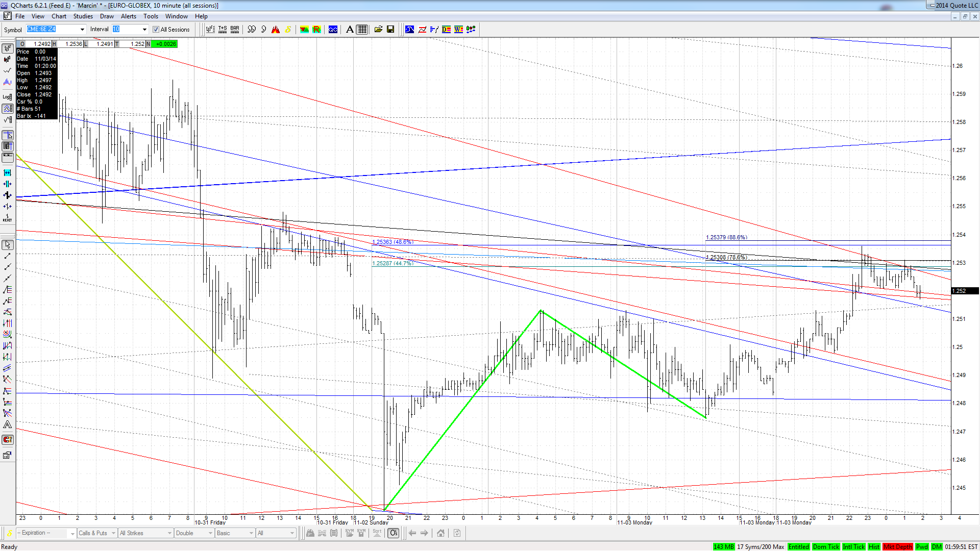Image resolution: width=980 pixels, height=551 pixels.
Task: Click the back arrow in bottom toolbar
Action: click(x=412, y=533)
